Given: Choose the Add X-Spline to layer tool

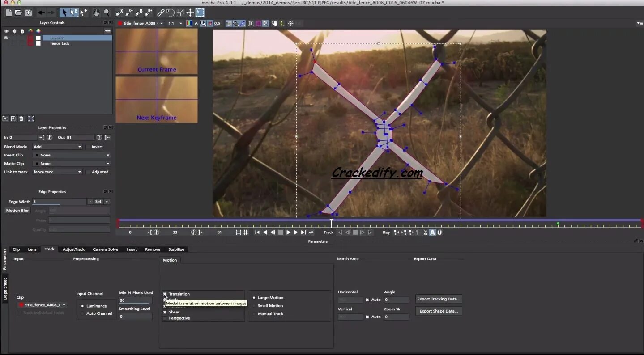Looking at the screenshot, I should 129,13.
